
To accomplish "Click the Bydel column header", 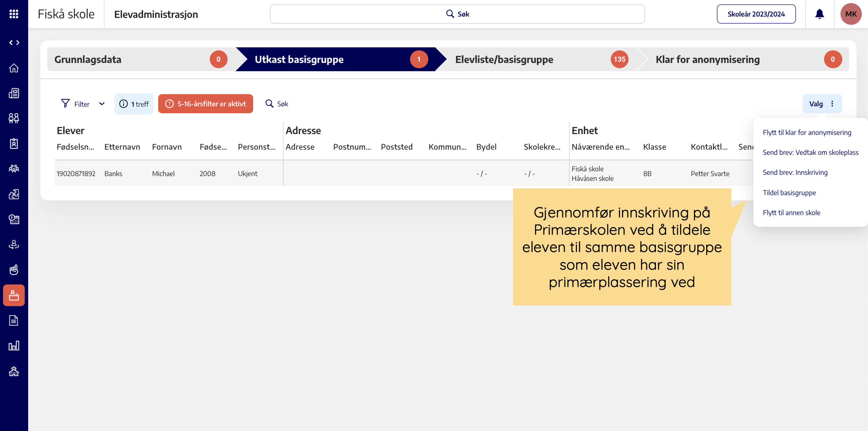I will 486,147.
